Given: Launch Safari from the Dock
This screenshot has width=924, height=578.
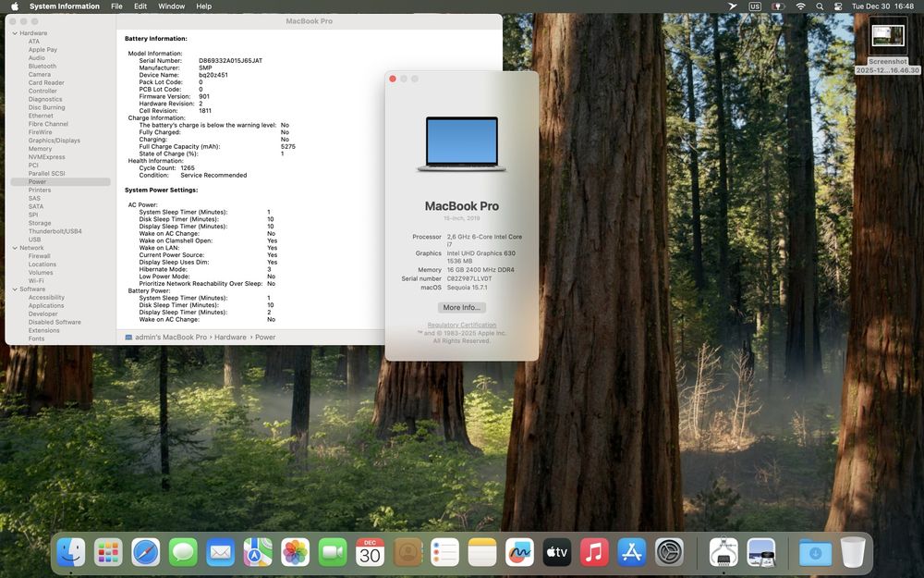Looking at the screenshot, I should [x=146, y=553].
